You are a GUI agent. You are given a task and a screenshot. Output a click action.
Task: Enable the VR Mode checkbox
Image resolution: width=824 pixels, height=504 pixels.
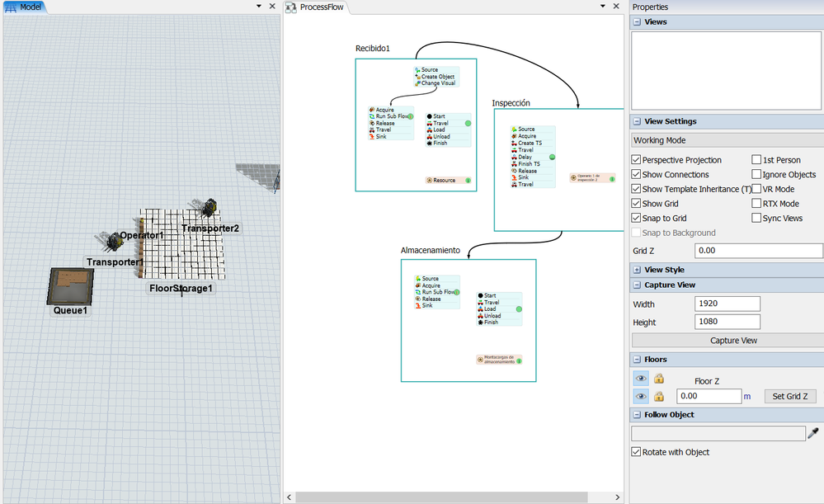[x=756, y=189]
